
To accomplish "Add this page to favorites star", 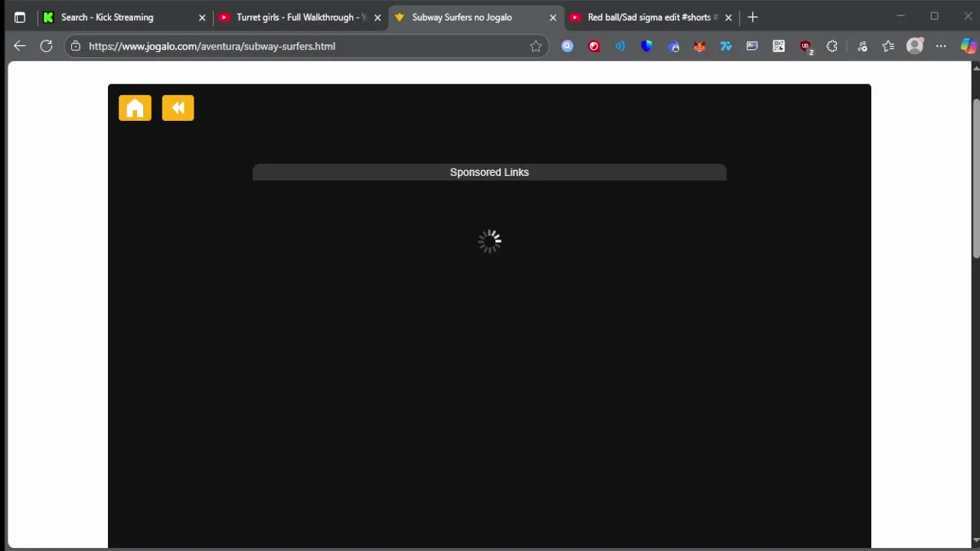I will tap(536, 46).
